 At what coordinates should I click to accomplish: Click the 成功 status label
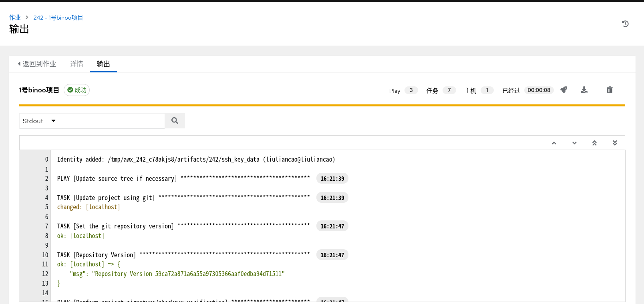[x=76, y=90]
